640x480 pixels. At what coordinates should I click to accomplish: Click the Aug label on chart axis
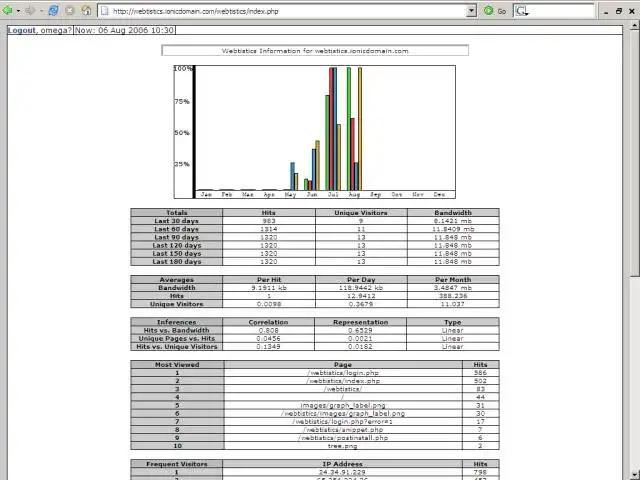(354, 195)
